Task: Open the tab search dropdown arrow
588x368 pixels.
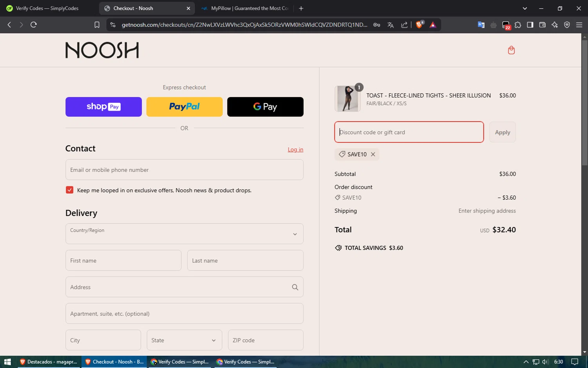Action: click(525, 8)
